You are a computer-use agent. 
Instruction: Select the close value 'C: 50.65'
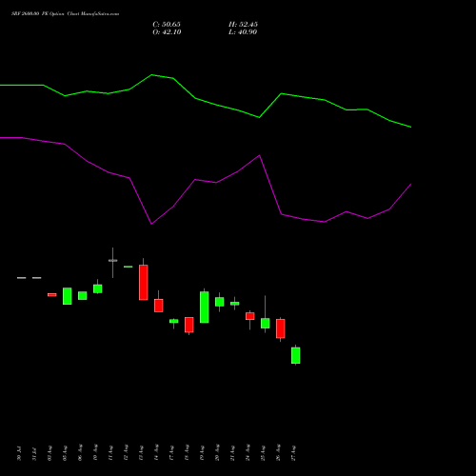pyautogui.click(x=167, y=25)
